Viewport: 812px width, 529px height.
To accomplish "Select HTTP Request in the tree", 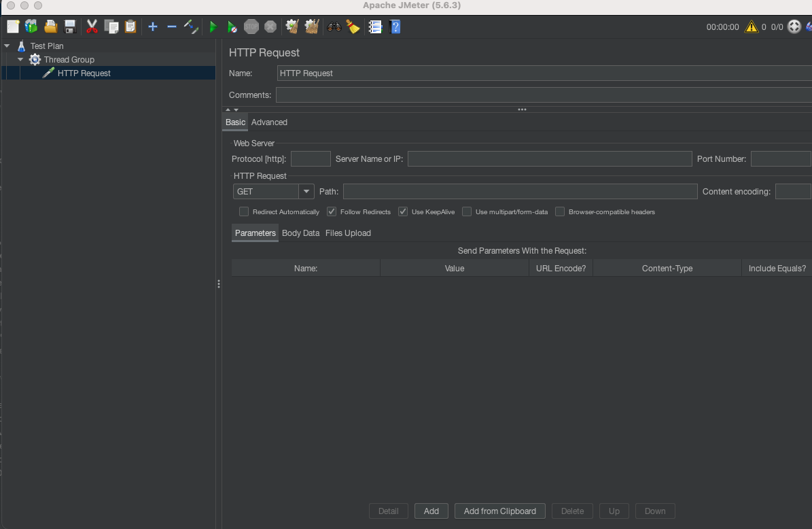I will pos(84,73).
